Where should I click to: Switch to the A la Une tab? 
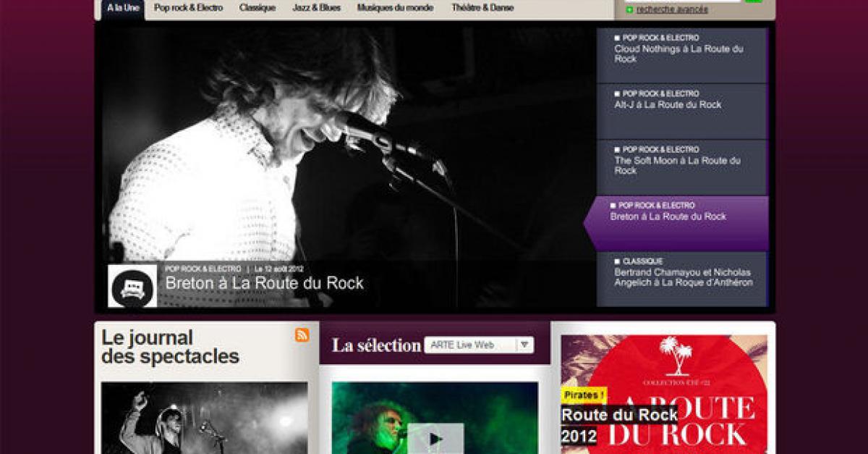(x=123, y=9)
